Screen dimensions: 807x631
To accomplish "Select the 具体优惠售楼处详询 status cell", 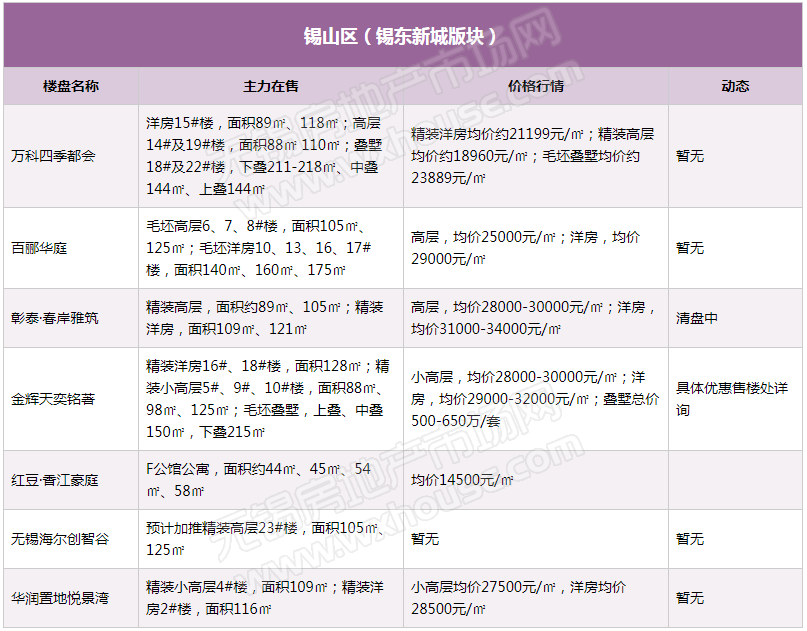I will coord(731,399).
